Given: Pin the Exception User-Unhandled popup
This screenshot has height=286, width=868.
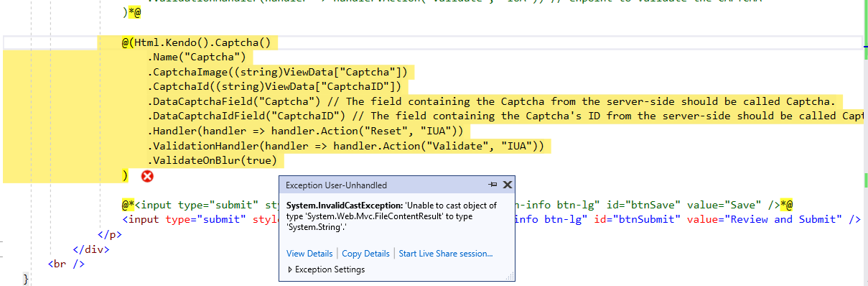Looking at the screenshot, I should point(493,185).
